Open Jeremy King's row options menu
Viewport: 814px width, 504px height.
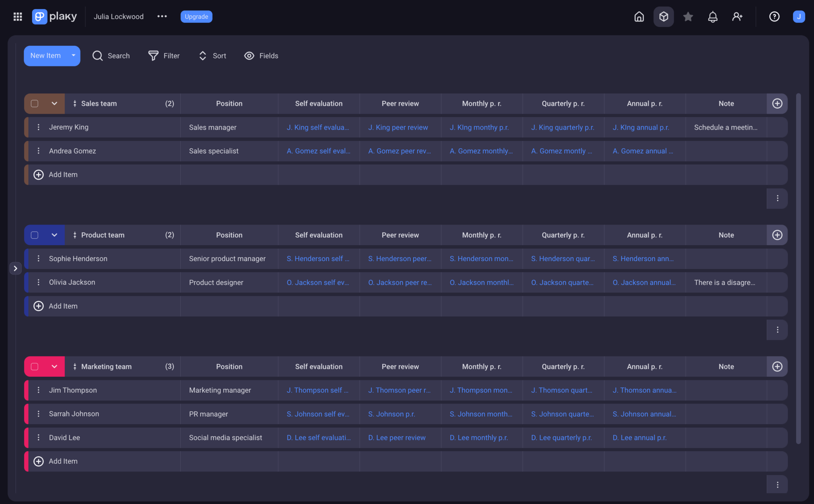coord(39,127)
